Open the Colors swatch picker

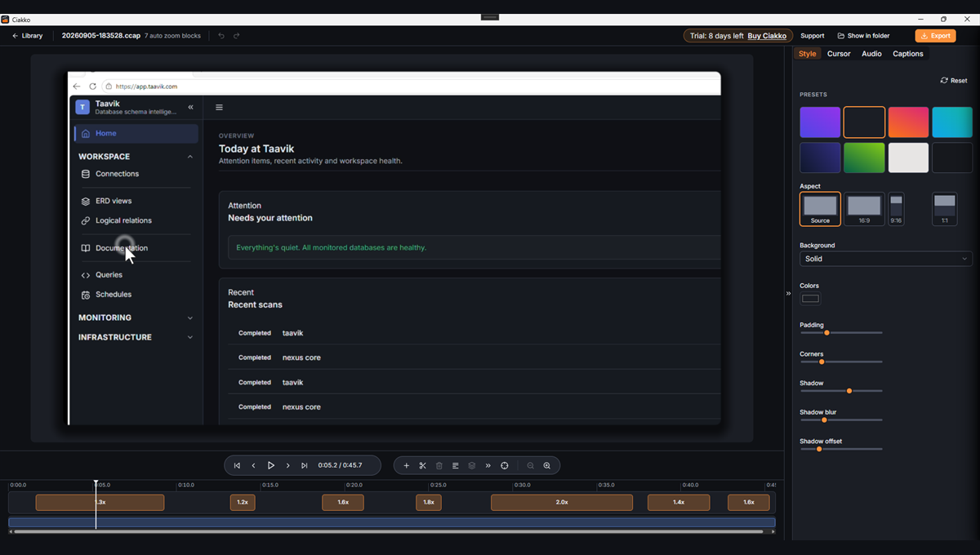click(x=810, y=299)
